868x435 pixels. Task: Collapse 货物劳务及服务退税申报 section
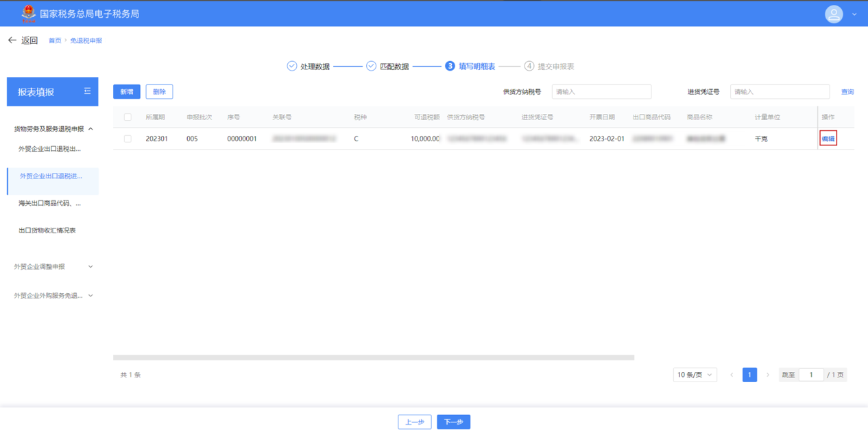(x=91, y=129)
